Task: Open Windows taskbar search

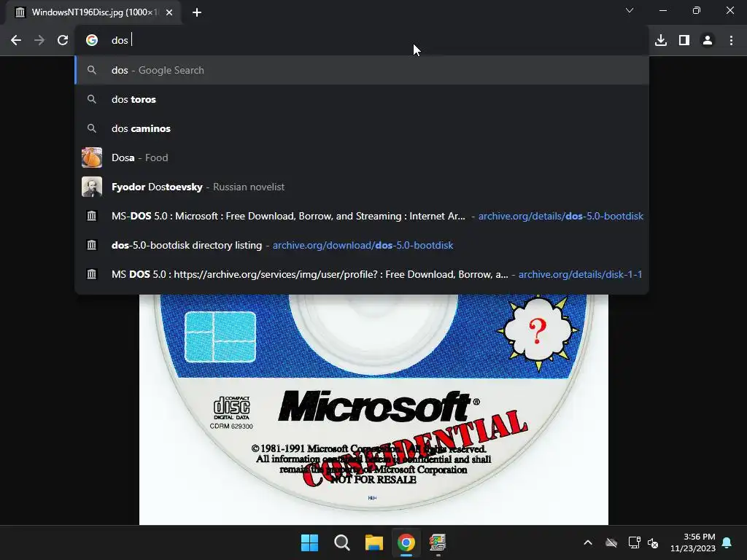Action: click(x=341, y=542)
